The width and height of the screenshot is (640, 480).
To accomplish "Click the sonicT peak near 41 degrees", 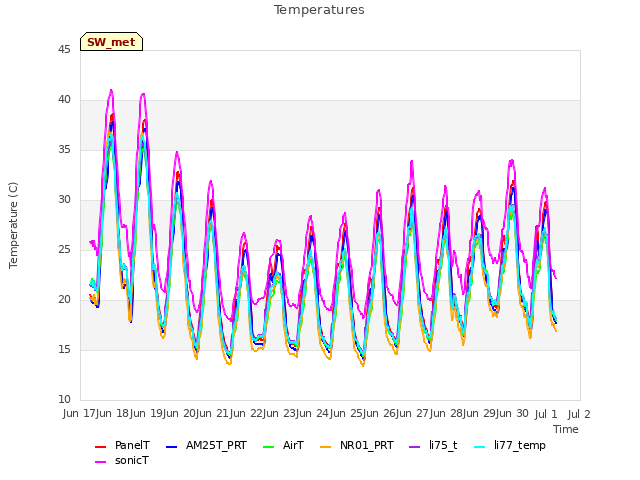I will coord(111,91).
